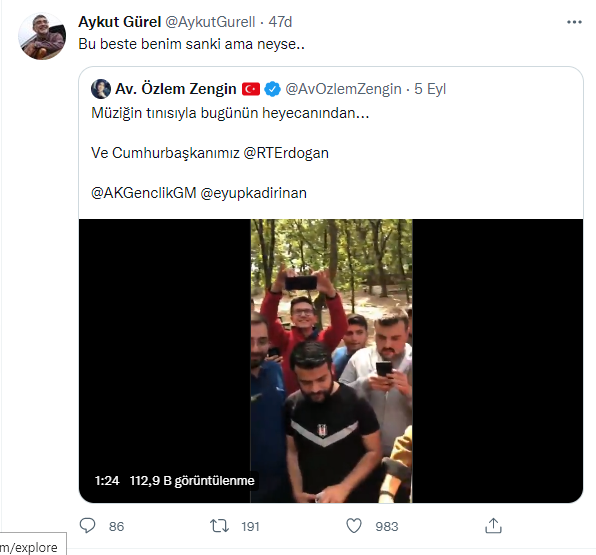Click the blue verified badge
Image resolution: width=596 pixels, height=555 pixels.
click(273, 89)
